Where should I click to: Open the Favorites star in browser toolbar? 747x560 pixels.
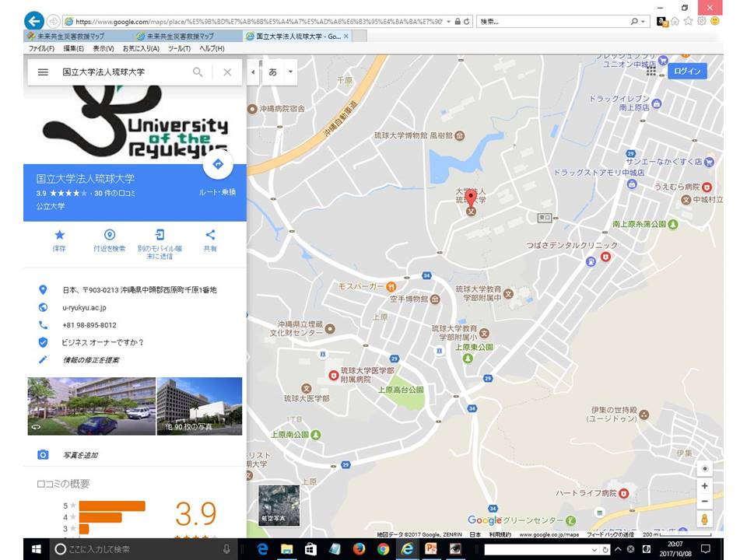pyautogui.click(x=688, y=22)
